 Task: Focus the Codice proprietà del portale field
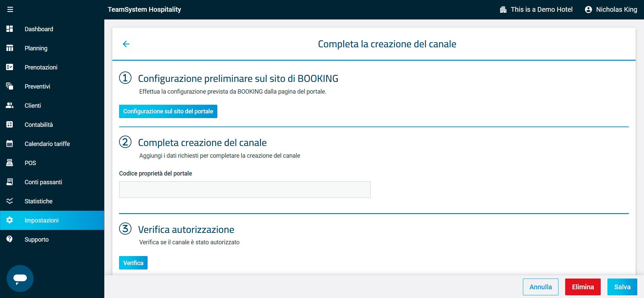pyautogui.click(x=245, y=190)
